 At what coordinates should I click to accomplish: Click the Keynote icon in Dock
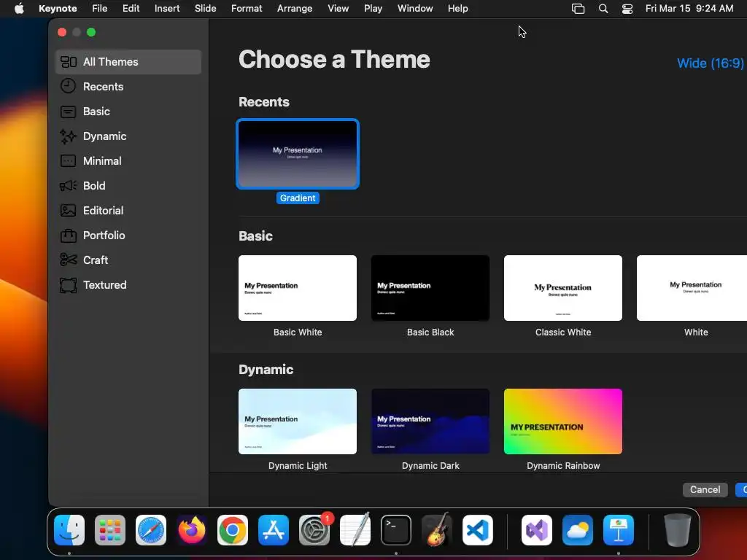(619, 530)
